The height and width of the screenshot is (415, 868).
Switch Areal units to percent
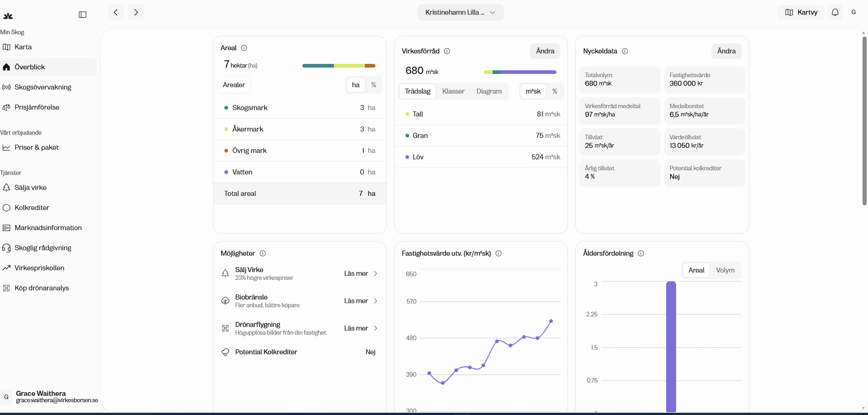[374, 85]
